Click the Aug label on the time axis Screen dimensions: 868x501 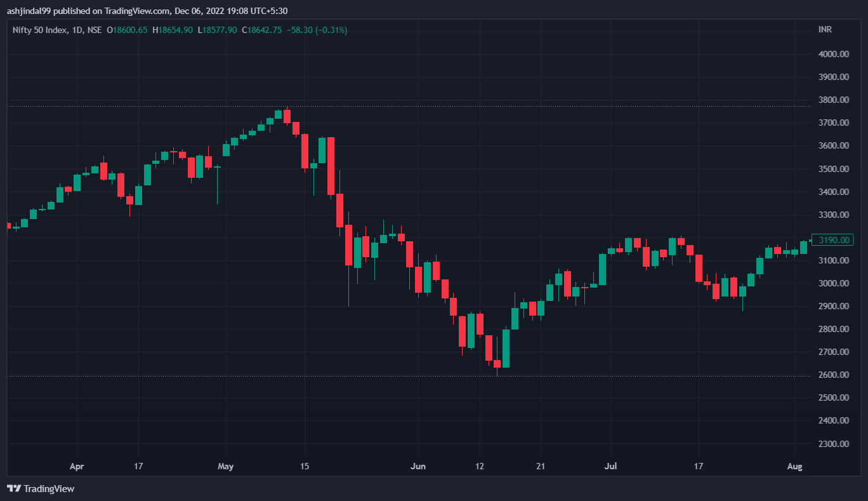coord(795,466)
